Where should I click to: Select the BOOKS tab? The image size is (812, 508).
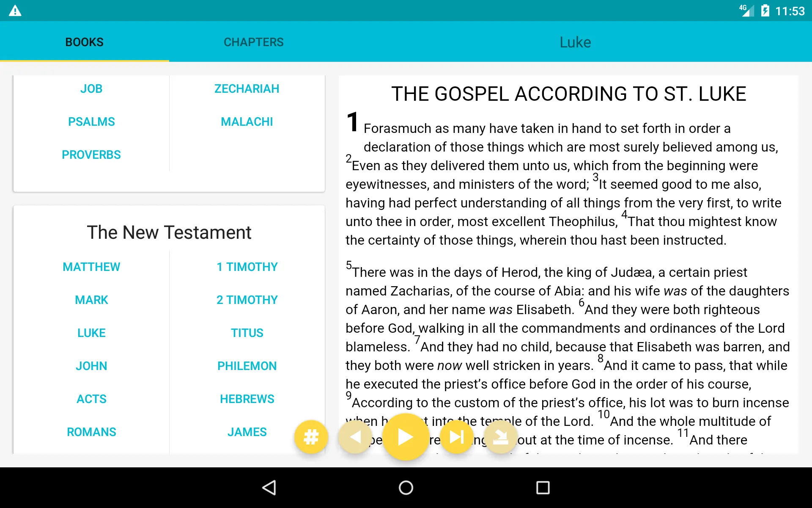pyautogui.click(x=84, y=41)
